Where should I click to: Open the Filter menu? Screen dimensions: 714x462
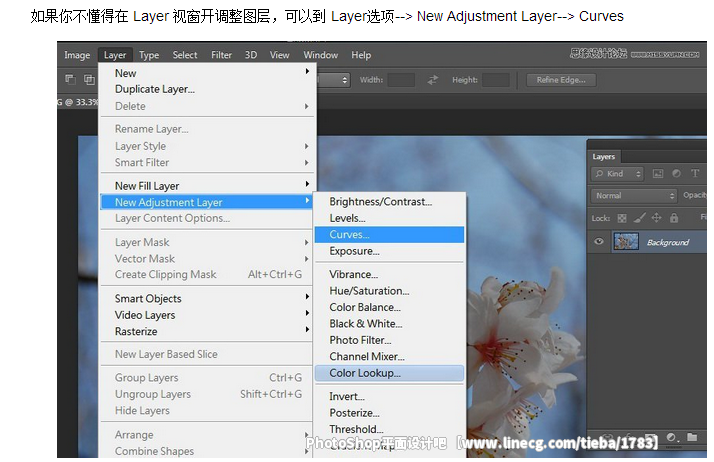pyautogui.click(x=221, y=55)
